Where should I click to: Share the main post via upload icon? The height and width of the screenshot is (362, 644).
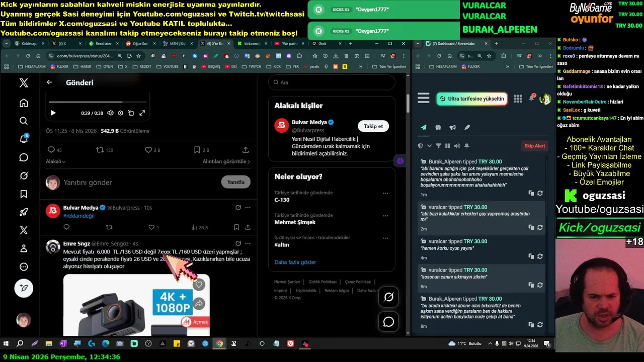(x=246, y=150)
